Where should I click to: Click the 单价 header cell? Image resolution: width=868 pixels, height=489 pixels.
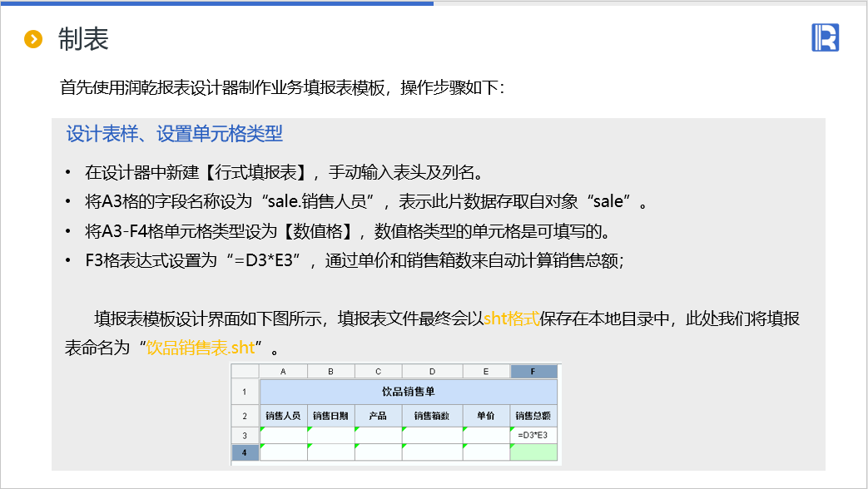pos(486,416)
